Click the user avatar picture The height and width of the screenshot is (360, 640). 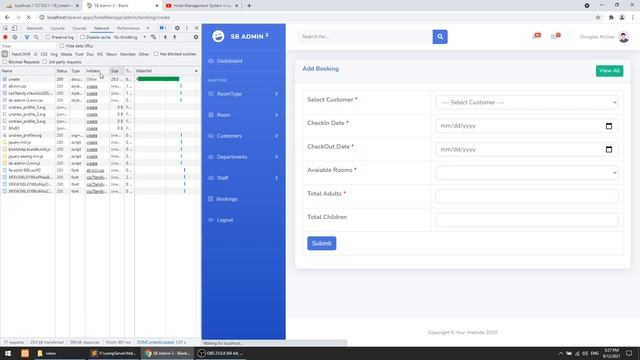[624, 37]
